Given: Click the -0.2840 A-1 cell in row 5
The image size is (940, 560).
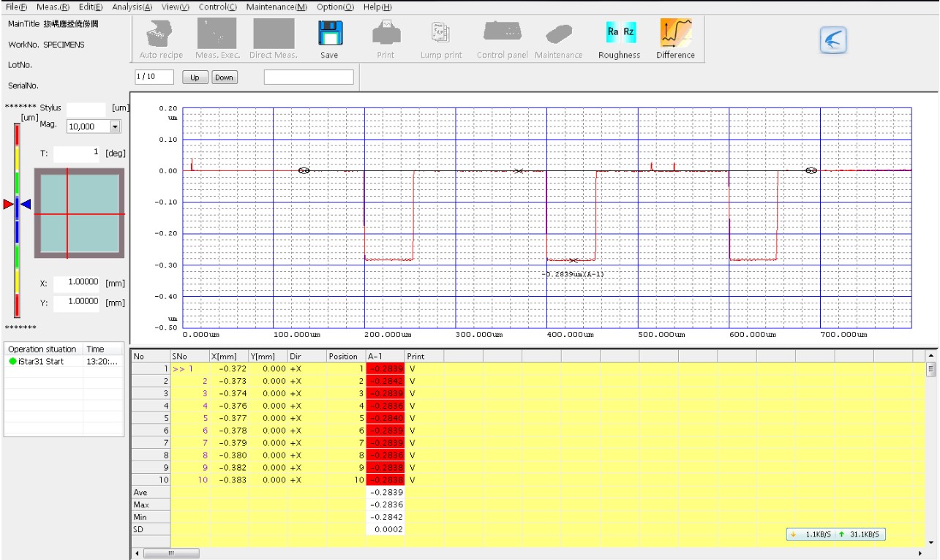Looking at the screenshot, I should click(386, 418).
